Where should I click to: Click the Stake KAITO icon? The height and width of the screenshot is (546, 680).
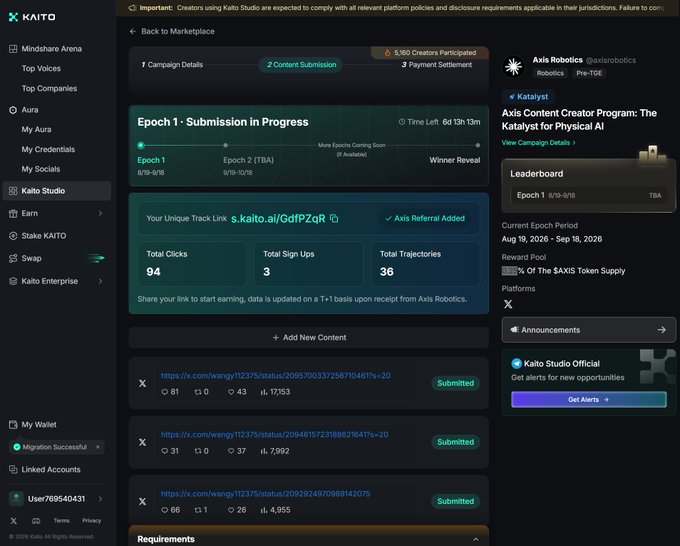point(13,236)
